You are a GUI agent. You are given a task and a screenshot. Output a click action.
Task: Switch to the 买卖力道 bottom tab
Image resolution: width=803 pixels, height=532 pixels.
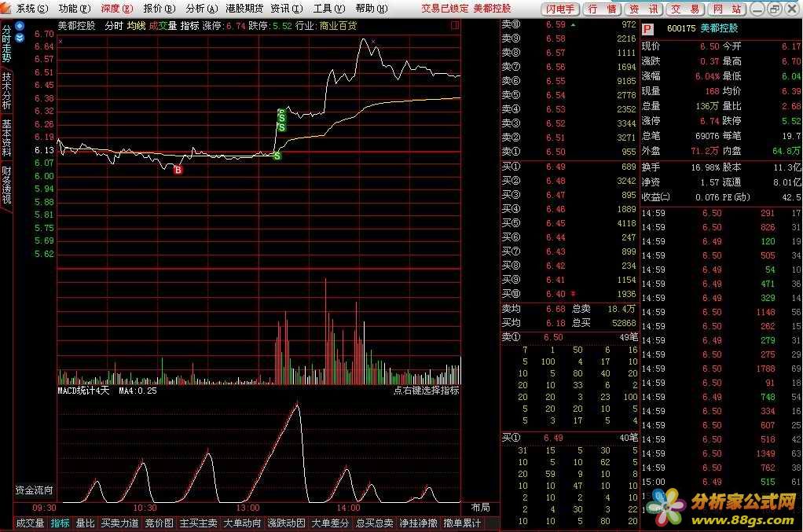pos(120,523)
